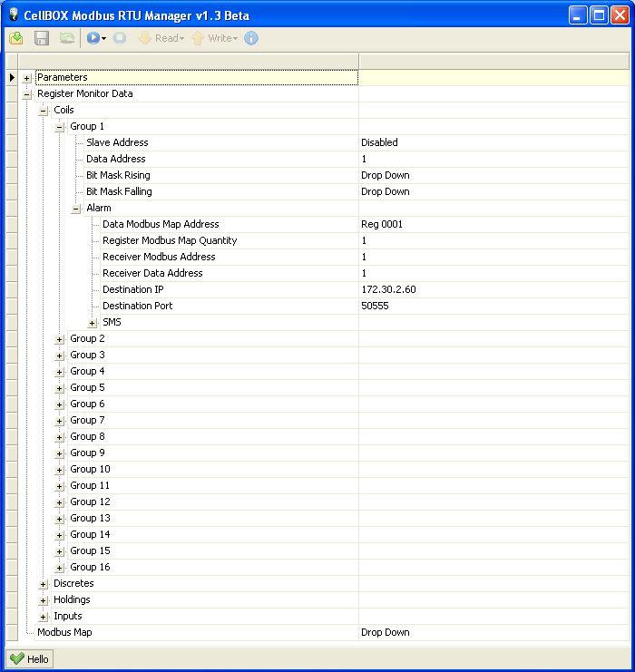Click Register Modbus Map Quantity value 1
Viewport: 635px width, 672px height.
pyautogui.click(x=364, y=240)
